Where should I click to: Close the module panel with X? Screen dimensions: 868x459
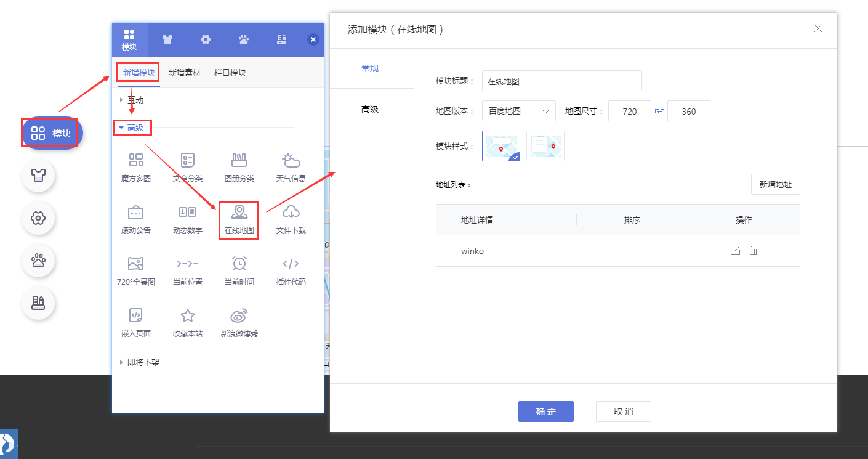313,39
